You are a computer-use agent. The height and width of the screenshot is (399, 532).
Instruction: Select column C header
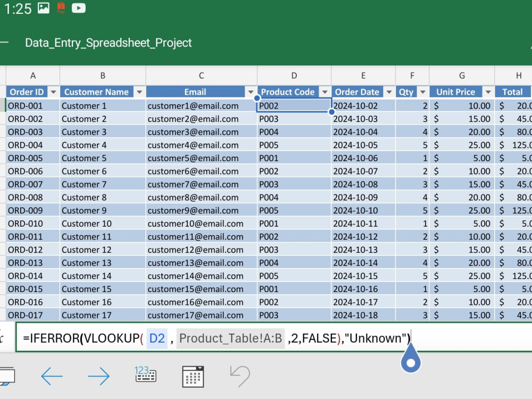201,76
